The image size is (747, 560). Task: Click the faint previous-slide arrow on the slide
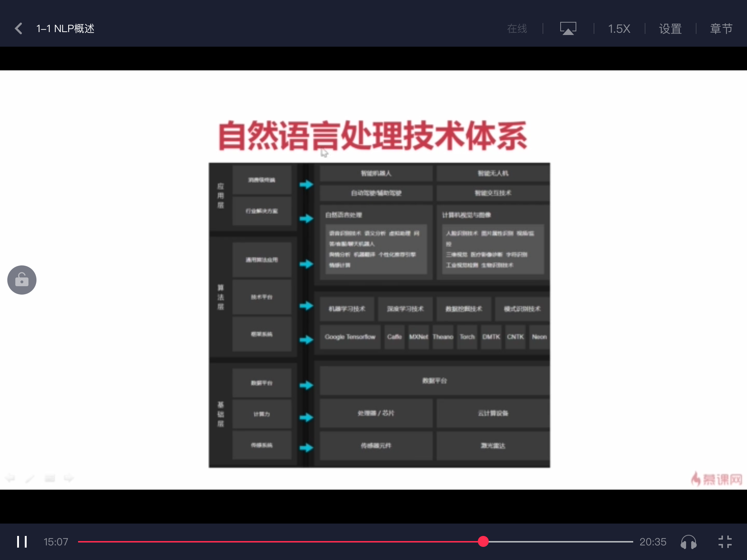coord(10,478)
